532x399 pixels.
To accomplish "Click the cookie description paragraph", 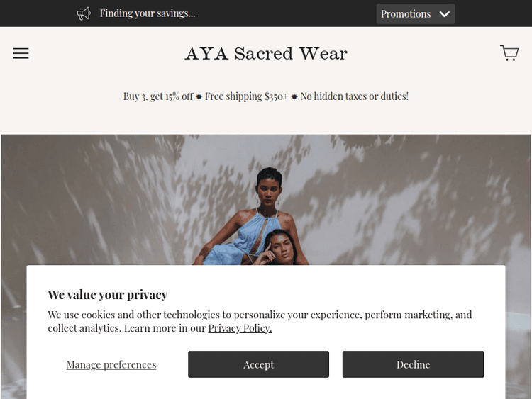I will click(x=260, y=315).
